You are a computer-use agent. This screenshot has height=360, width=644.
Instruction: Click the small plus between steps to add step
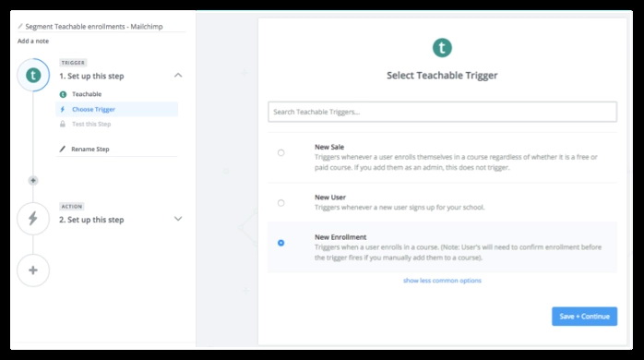(33, 180)
